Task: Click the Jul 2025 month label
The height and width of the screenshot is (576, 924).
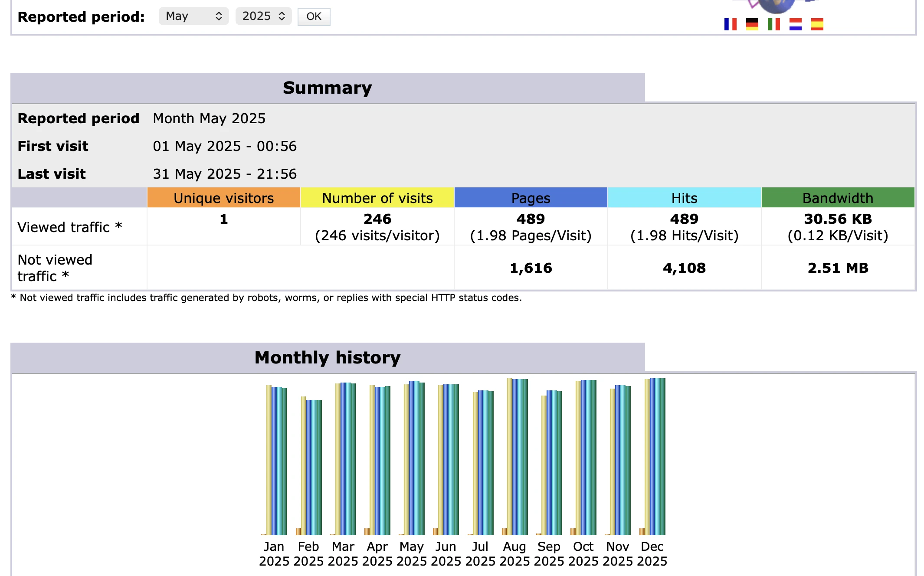Action: click(480, 554)
